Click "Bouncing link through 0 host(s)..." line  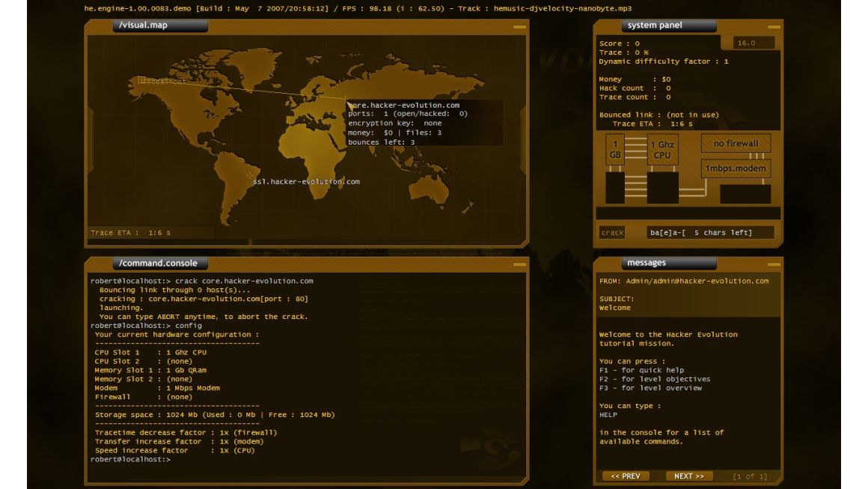175,290
